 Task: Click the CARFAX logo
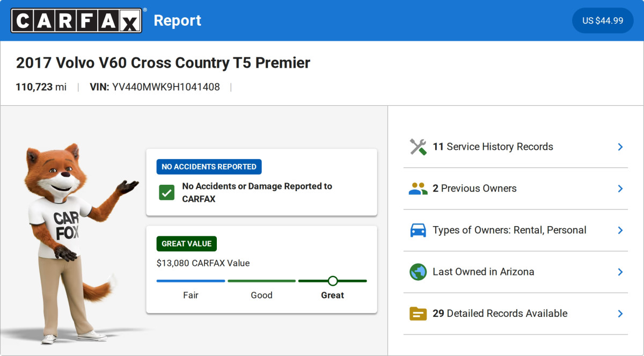click(x=76, y=20)
